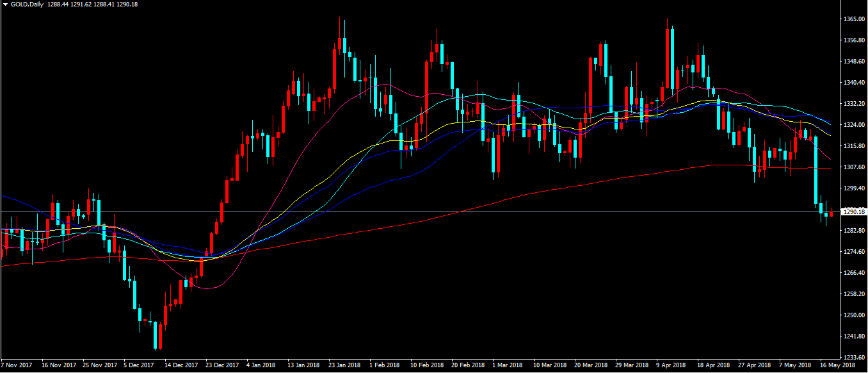The image size is (868, 373).
Task: Open the chart menu arrow beside GOLD,Daily
Action: pyautogui.click(x=5, y=4)
